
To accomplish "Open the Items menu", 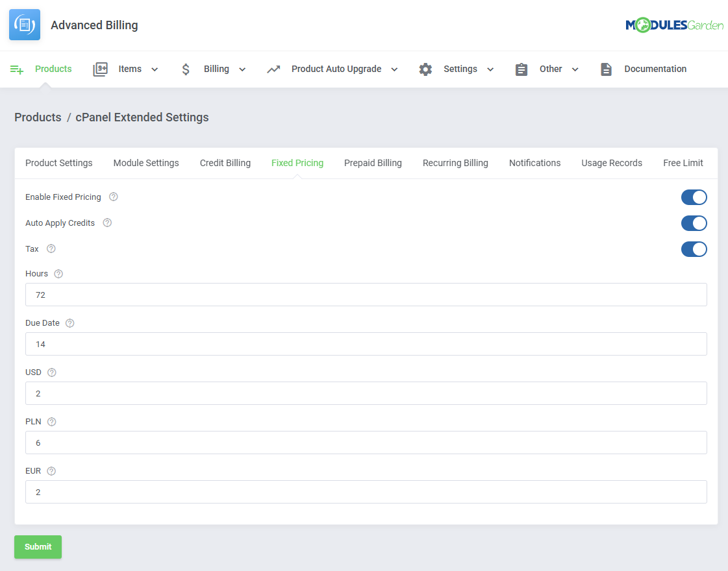I will click(130, 69).
